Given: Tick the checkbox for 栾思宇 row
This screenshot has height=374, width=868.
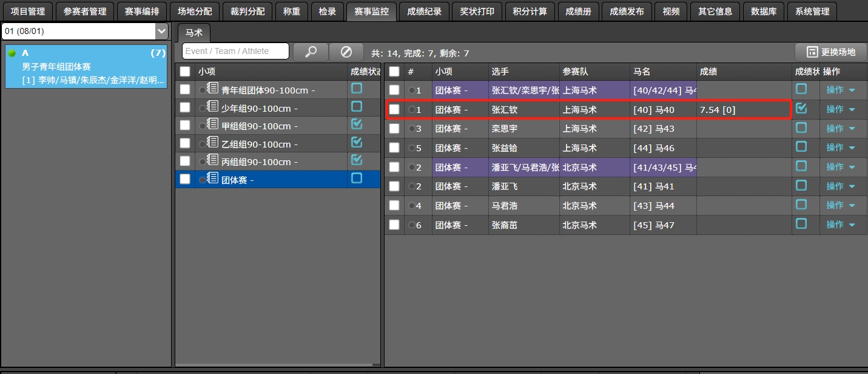Looking at the screenshot, I should point(394,128).
